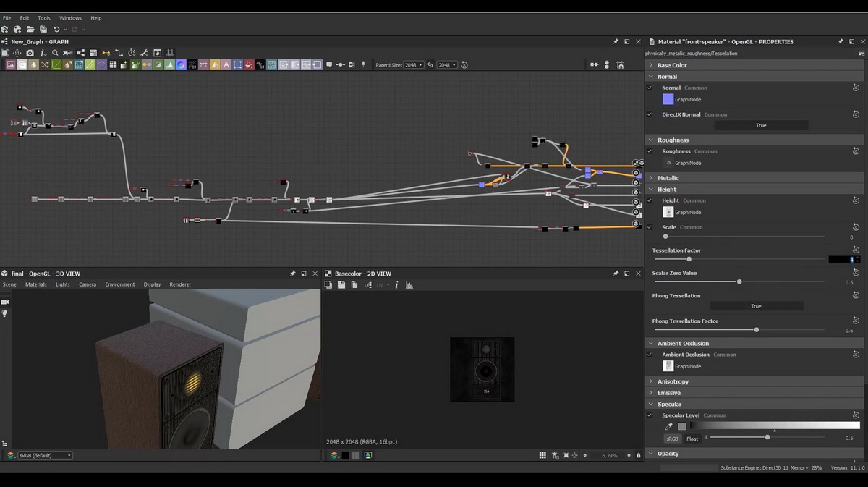Toggle the graph grid display icon
This screenshot has height=487, width=868.
click(x=170, y=53)
